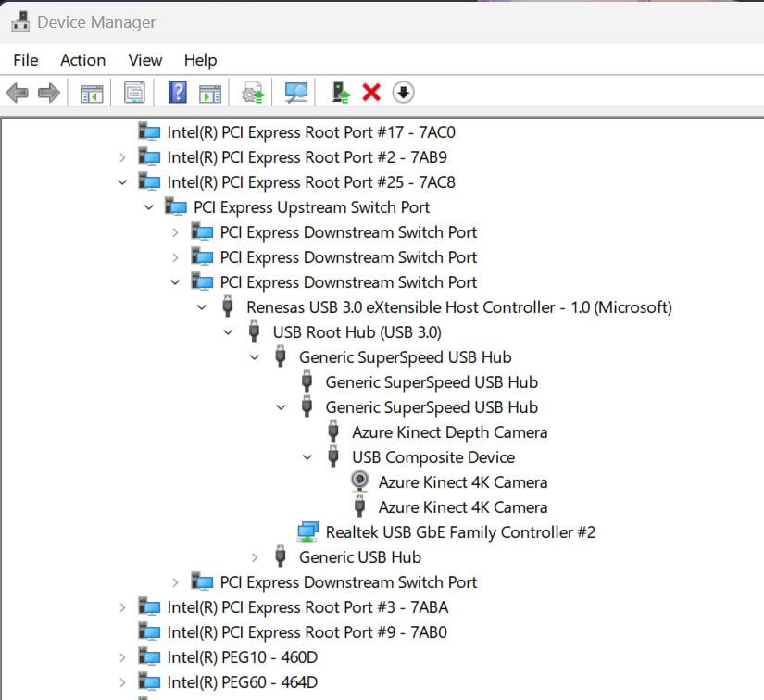764x700 pixels.
Task: Expand Intel PCI Express Root Port #2
Action: 122,157
